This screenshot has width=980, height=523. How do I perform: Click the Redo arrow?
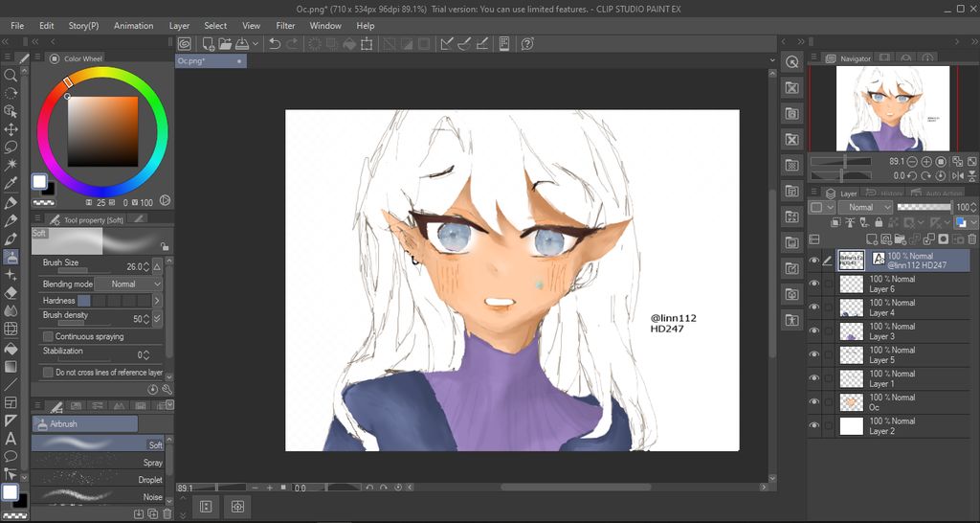tap(292, 44)
